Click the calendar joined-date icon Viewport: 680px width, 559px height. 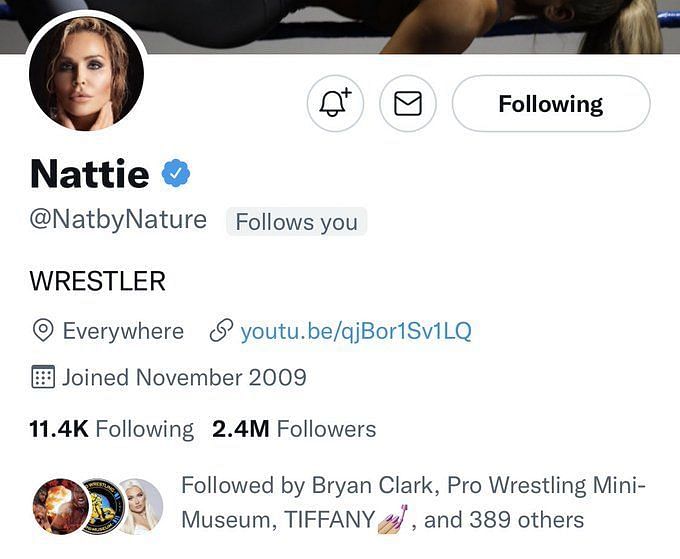point(43,376)
